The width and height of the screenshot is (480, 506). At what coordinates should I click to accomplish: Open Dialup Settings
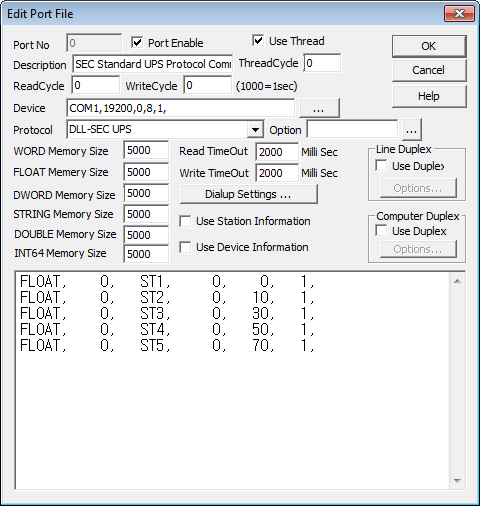pyautogui.click(x=248, y=194)
